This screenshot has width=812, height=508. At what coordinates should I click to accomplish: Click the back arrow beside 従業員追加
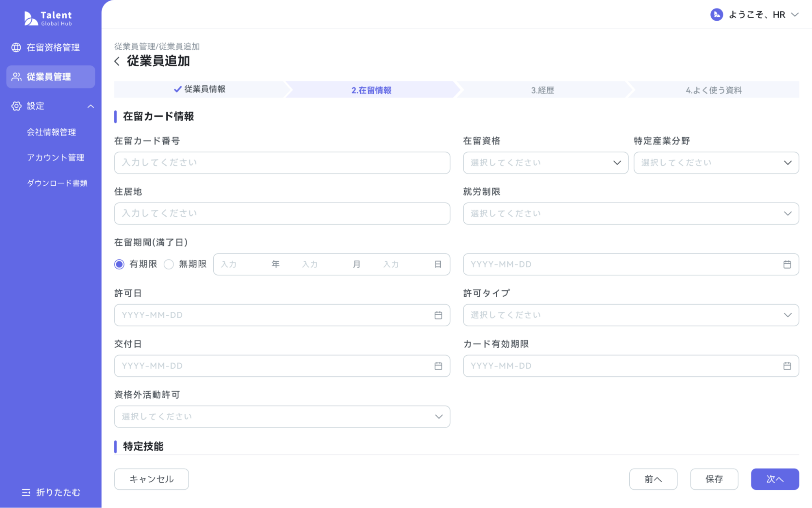[117, 61]
